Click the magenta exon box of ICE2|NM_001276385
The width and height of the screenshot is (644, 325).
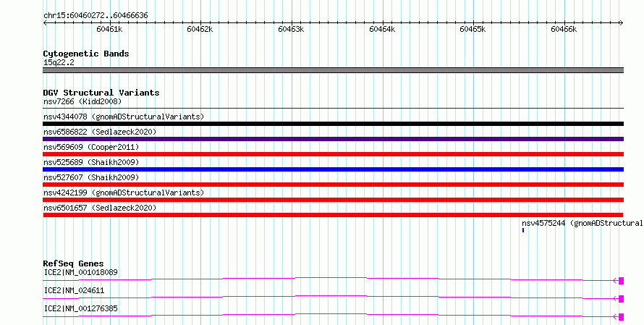(621, 317)
